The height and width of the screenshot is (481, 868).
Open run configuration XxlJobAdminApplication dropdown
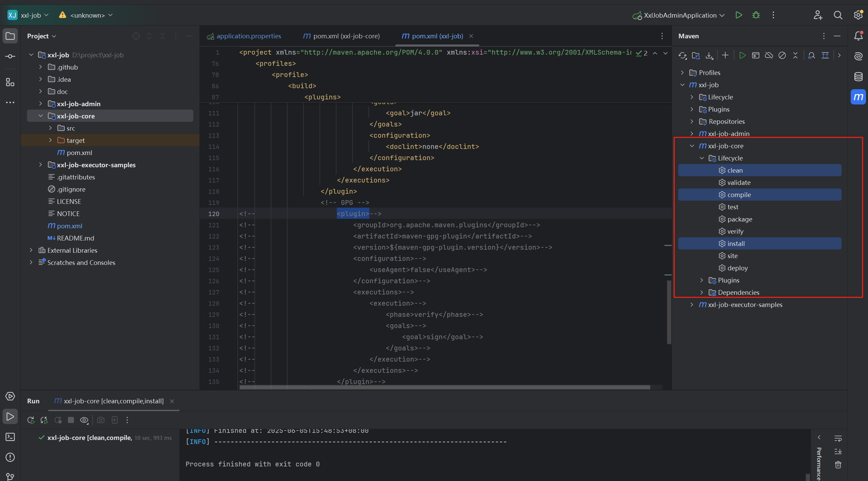click(x=679, y=15)
